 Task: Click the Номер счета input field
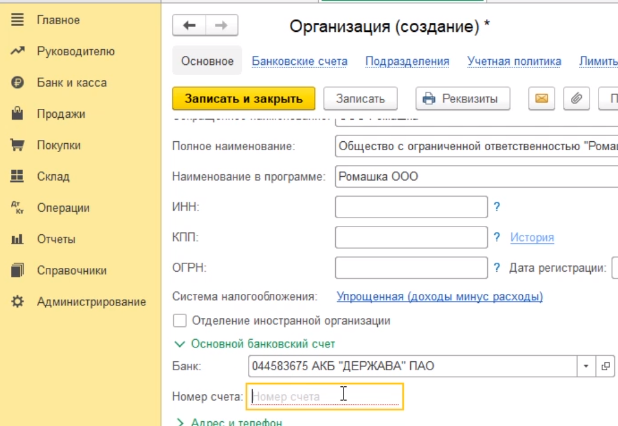pos(325,396)
